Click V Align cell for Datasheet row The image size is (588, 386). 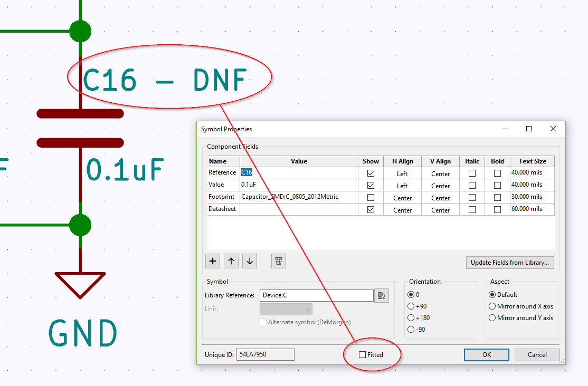[440, 210]
